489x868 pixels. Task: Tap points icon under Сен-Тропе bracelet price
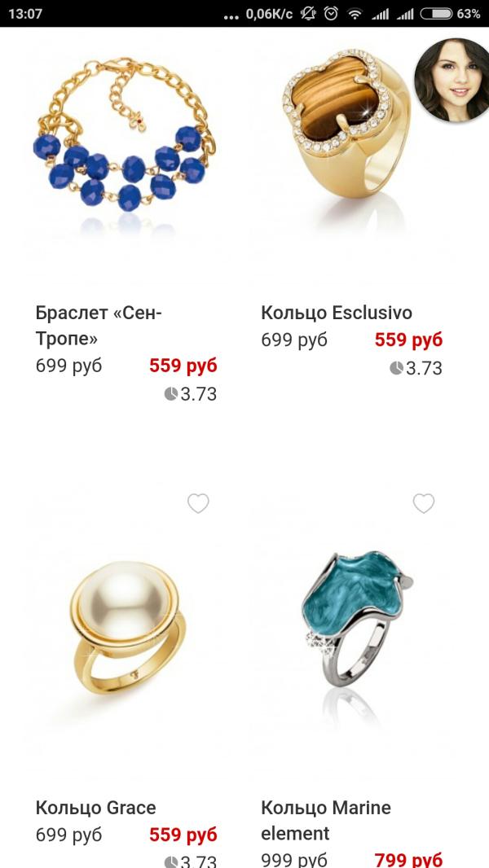click(x=171, y=394)
